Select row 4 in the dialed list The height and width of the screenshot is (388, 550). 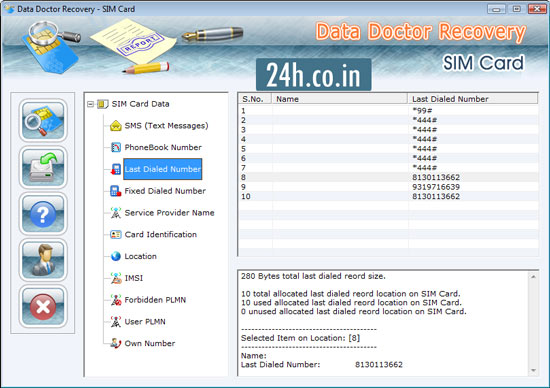pyautogui.click(x=388, y=139)
